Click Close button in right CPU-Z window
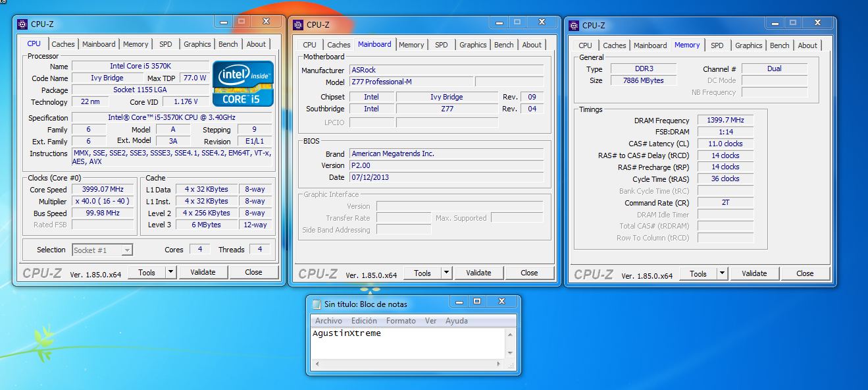This screenshot has width=868, height=390. [x=805, y=273]
